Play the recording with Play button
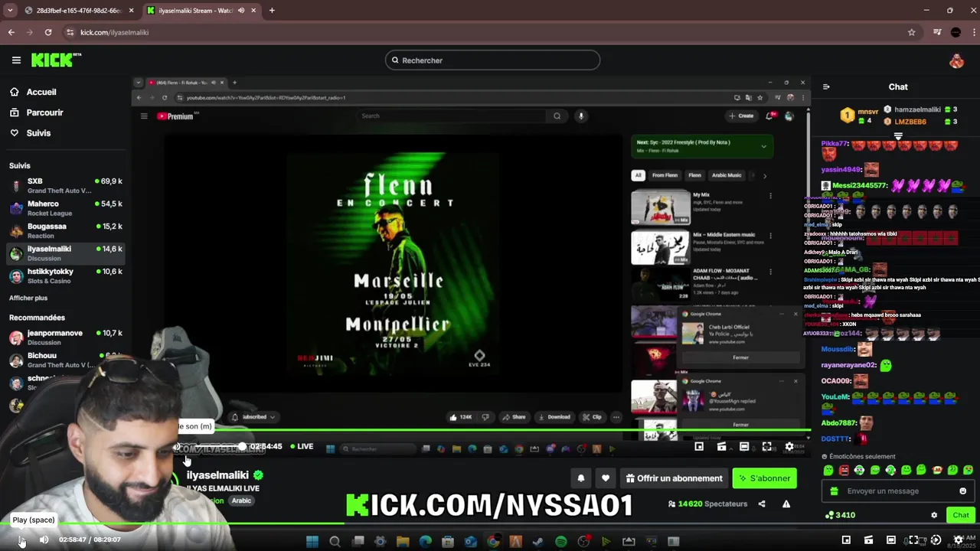This screenshot has height=551, width=980. pos(21,540)
